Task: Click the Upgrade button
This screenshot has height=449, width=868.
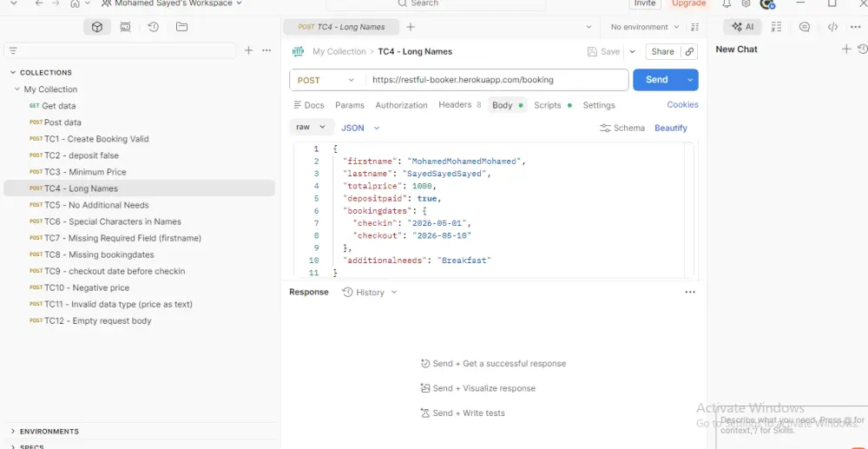Action: (x=688, y=3)
